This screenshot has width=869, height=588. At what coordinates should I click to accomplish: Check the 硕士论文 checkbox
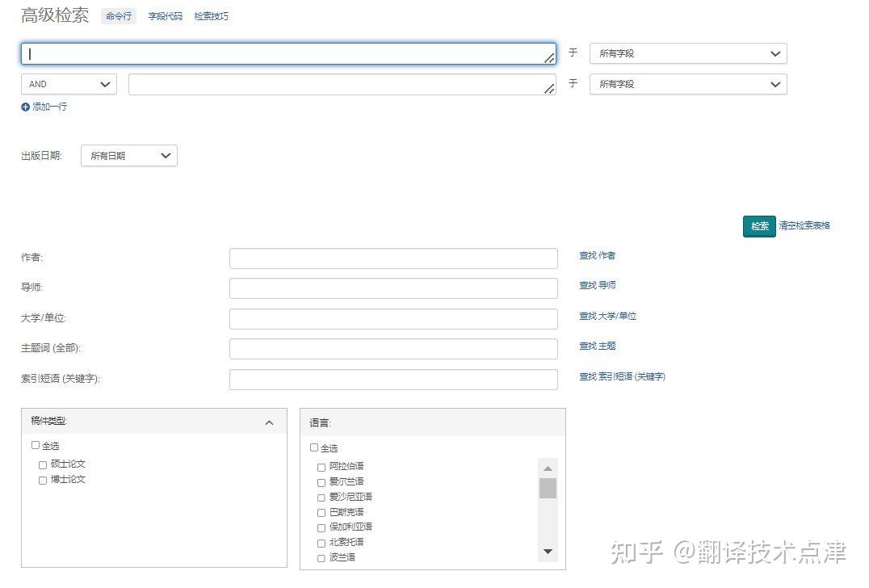(43, 465)
